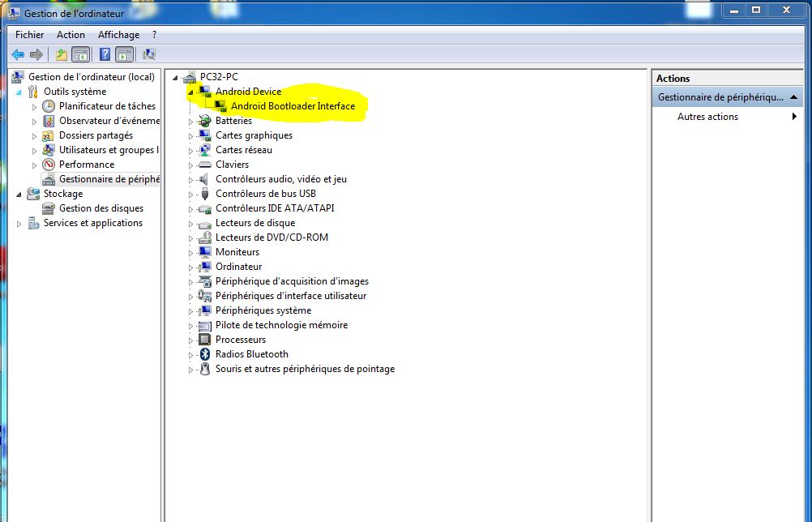Image resolution: width=812 pixels, height=522 pixels.
Task: Click the Forward arrow toolbar icon
Action: [36, 54]
